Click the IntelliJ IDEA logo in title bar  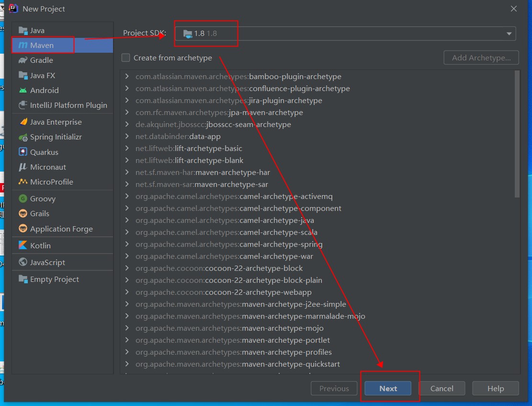click(x=13, y=9)
